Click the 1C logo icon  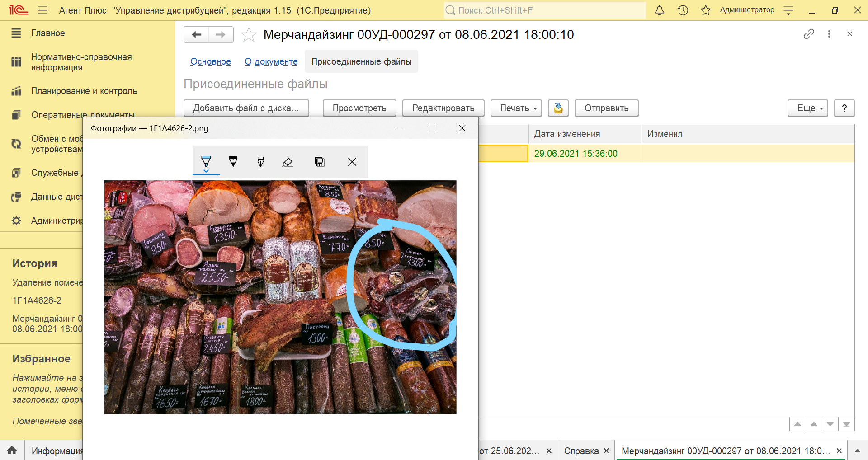(x=19, y=10)
